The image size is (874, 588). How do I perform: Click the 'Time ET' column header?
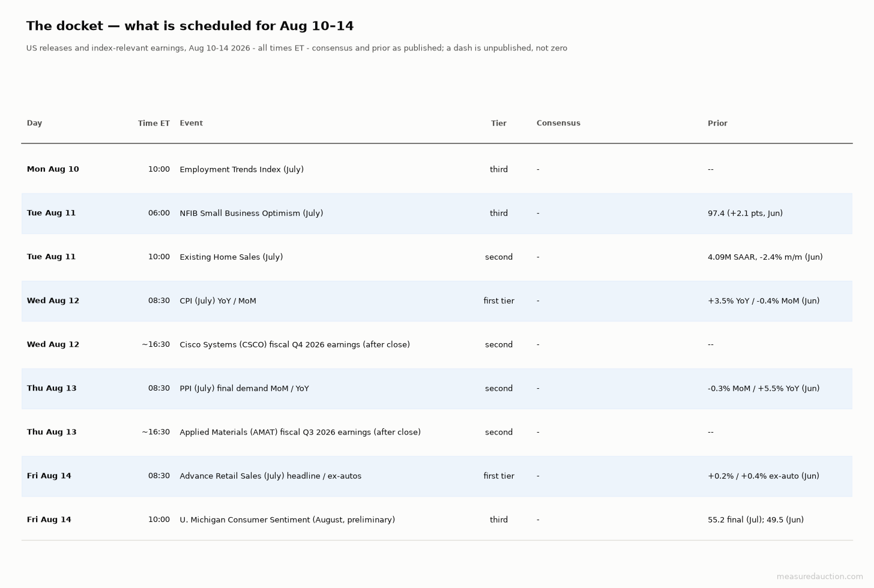point(154,123)
